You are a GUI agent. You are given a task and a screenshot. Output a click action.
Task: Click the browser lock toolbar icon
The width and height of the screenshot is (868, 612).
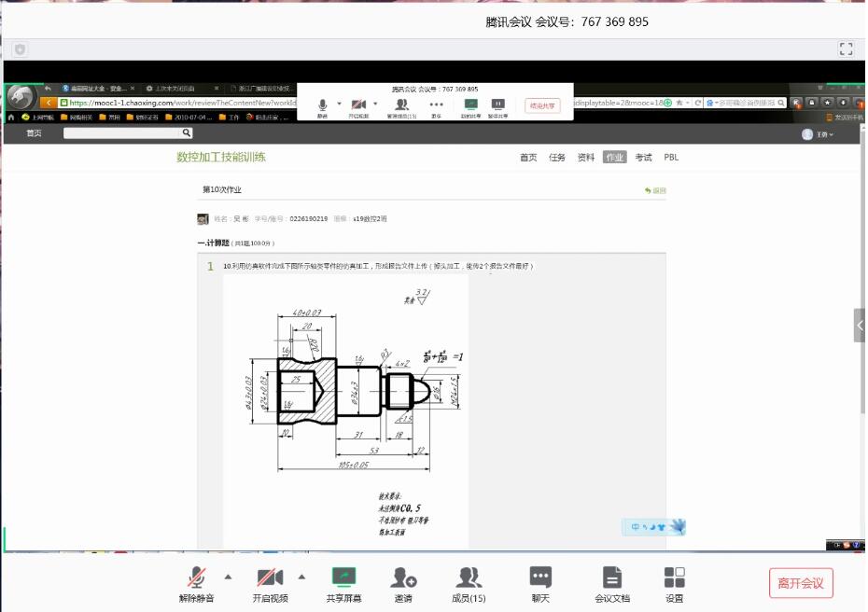point(812,103)
